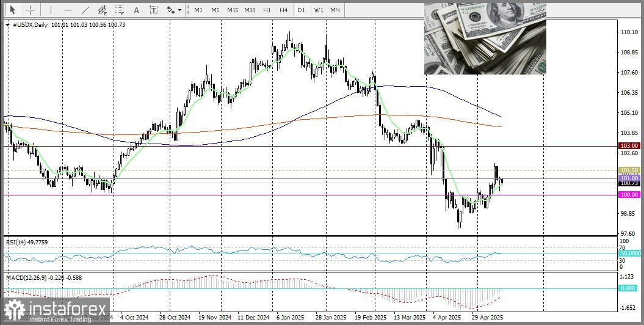Screen dimensions: 644x325
Task: Click the 110.10 price axis label
Action: click(x=629, y=32)
